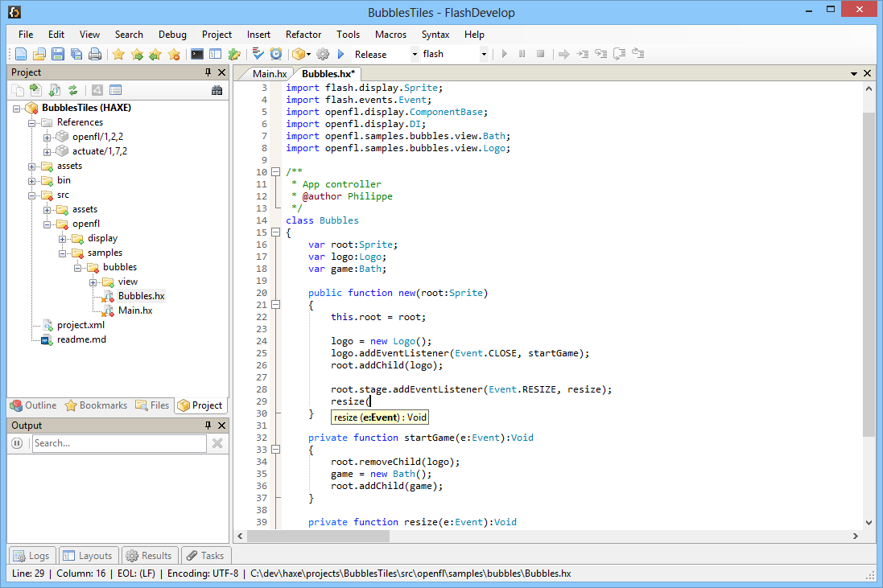The width and height of the screenshot is (883, 588).
Task: Switch to the Outline panel tab
Action: (33, 405)
